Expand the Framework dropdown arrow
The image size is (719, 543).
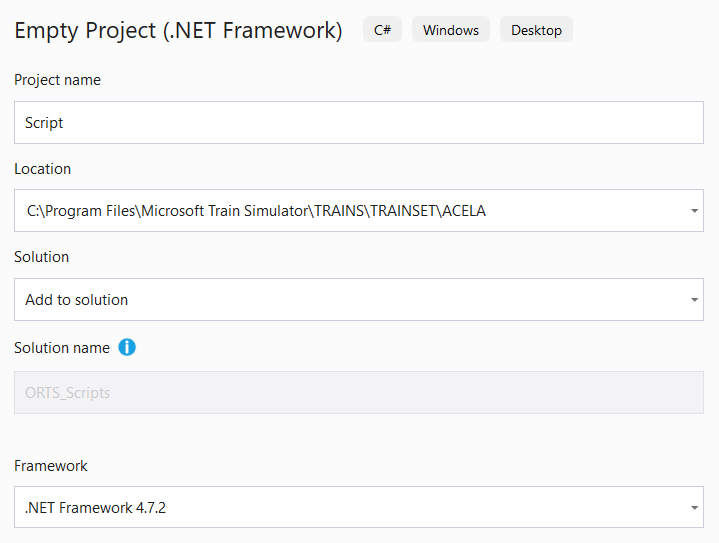click(x=694, y=508)
